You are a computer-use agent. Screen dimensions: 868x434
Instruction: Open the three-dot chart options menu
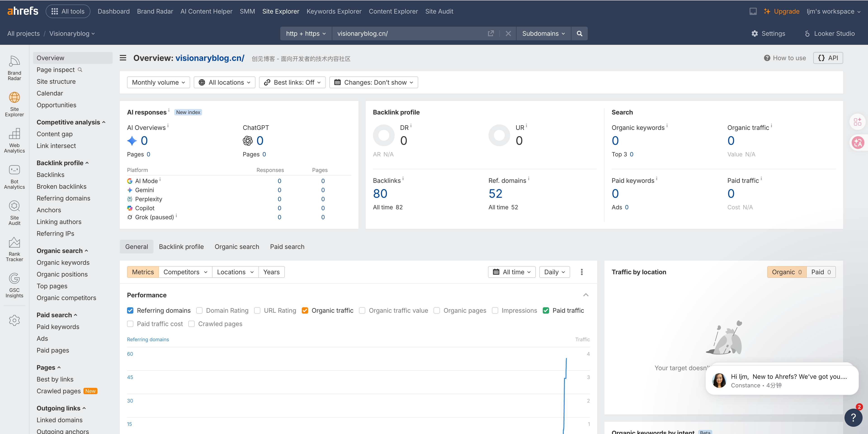(582, 272)
